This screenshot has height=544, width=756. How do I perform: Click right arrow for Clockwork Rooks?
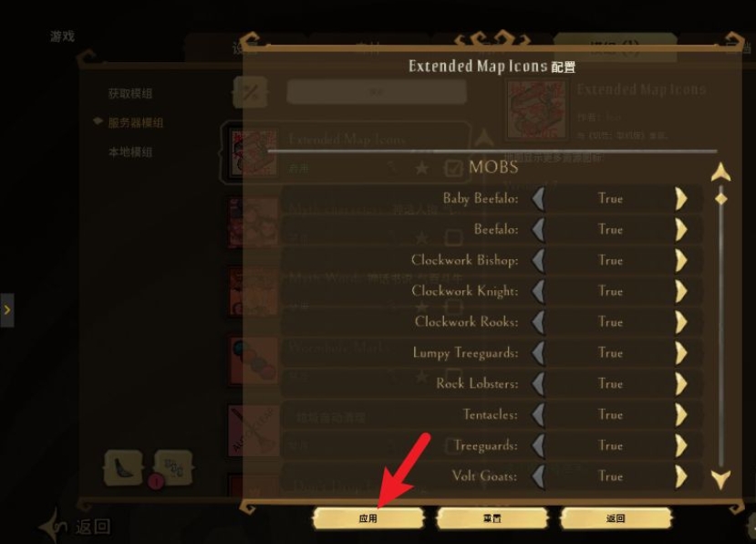[681, 322]
